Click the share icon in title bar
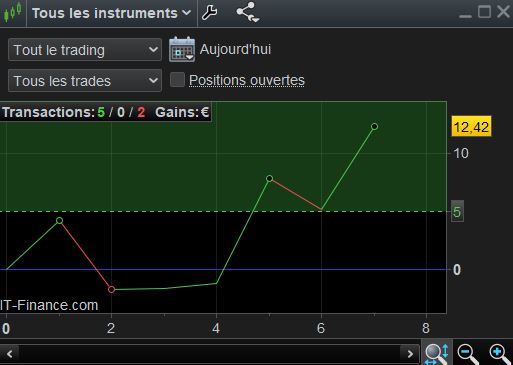The height and width of the screenshot is (365, 513). tap(247, 12)
